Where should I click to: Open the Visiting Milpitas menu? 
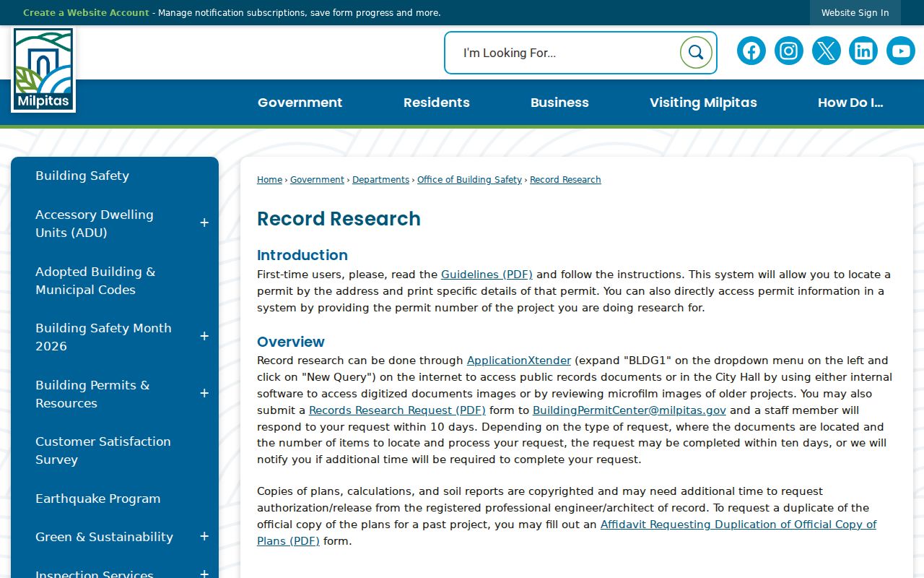pyautogui.click(x=703, y=103)
